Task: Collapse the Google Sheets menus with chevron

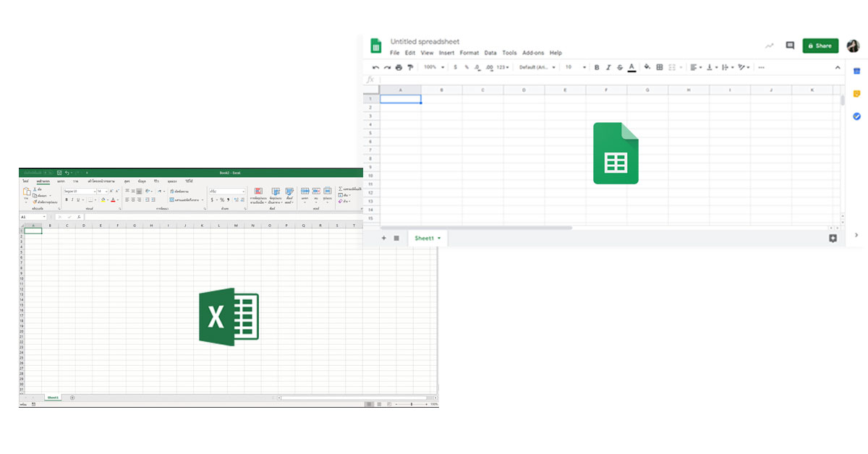Action: click(x=838, y=67)
